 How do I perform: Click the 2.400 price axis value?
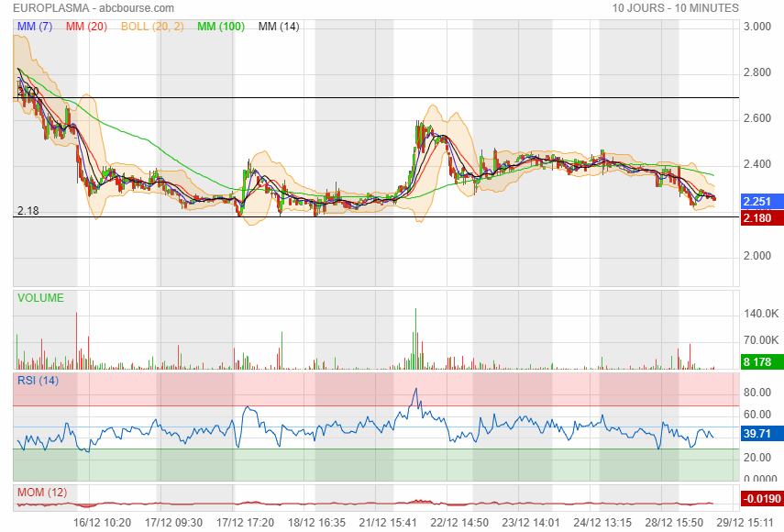(757, 164)
